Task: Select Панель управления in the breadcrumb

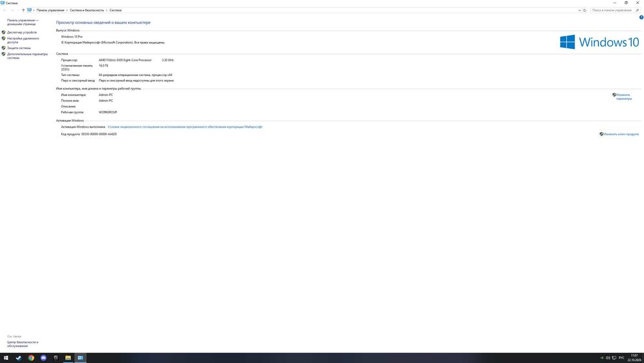Action: 50,10
